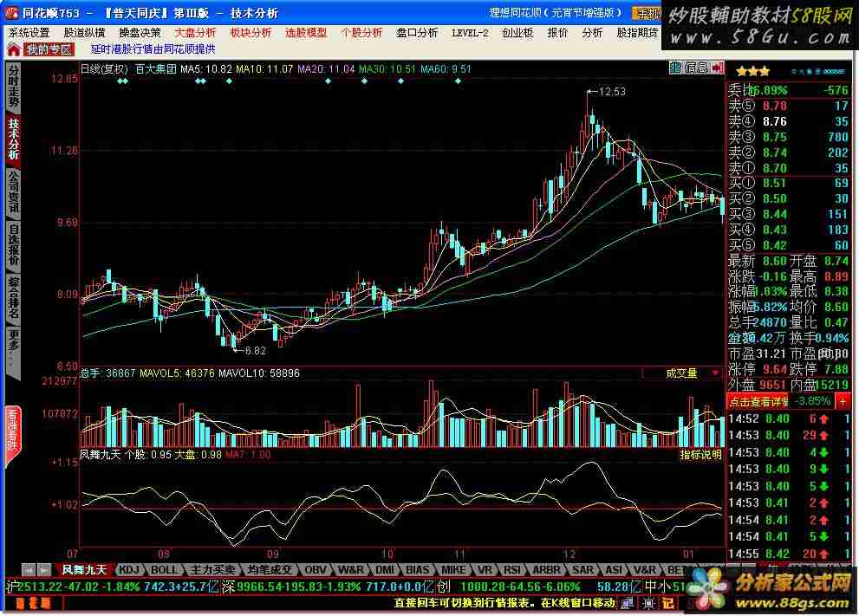Open the 报价 menu

point(557,33)
